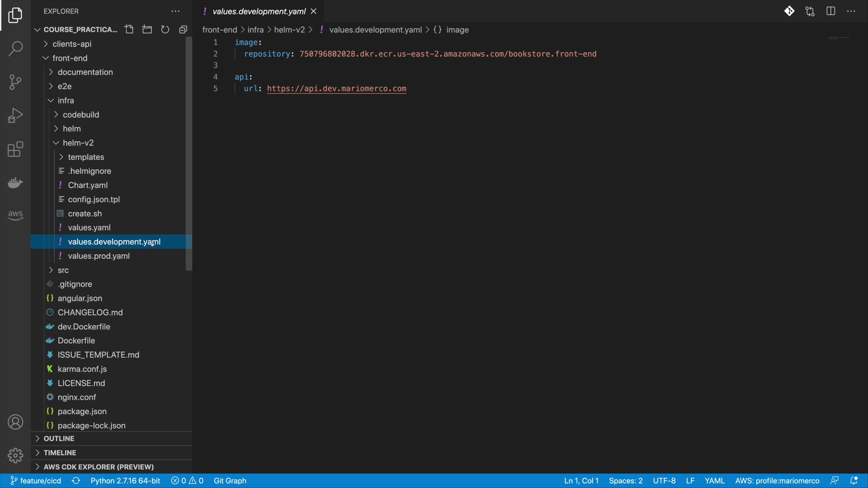Open values.prod.yaml from file tree
The height and width of the screenshot is (488, 868).
[x=99, y=256]
